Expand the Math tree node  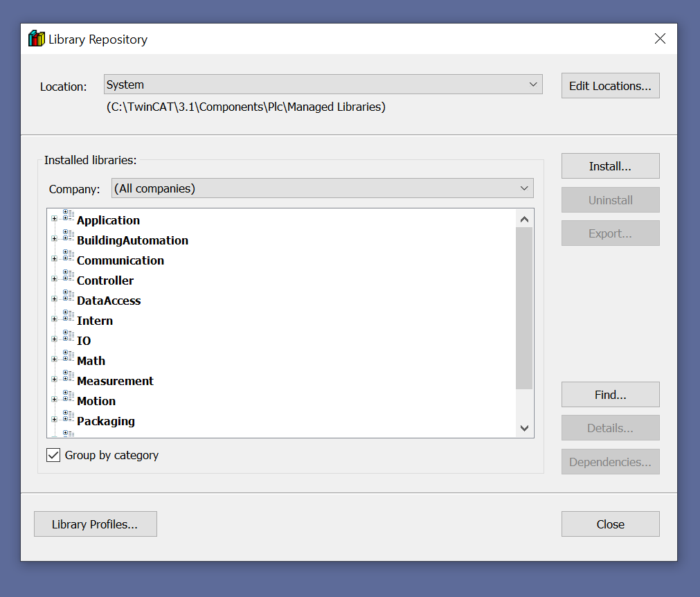[x=54, y=359]
